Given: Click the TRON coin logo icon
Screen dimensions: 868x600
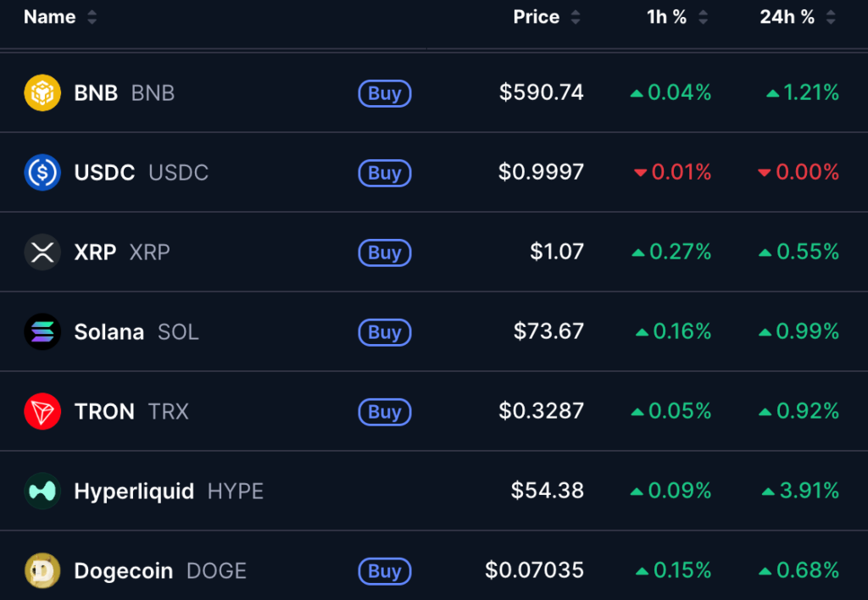Looking at the screenshot, I should pyautogui.click(x=42, y=412).
